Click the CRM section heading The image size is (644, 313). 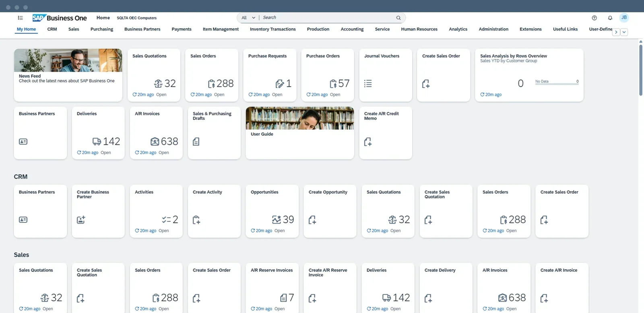point(21,177)
